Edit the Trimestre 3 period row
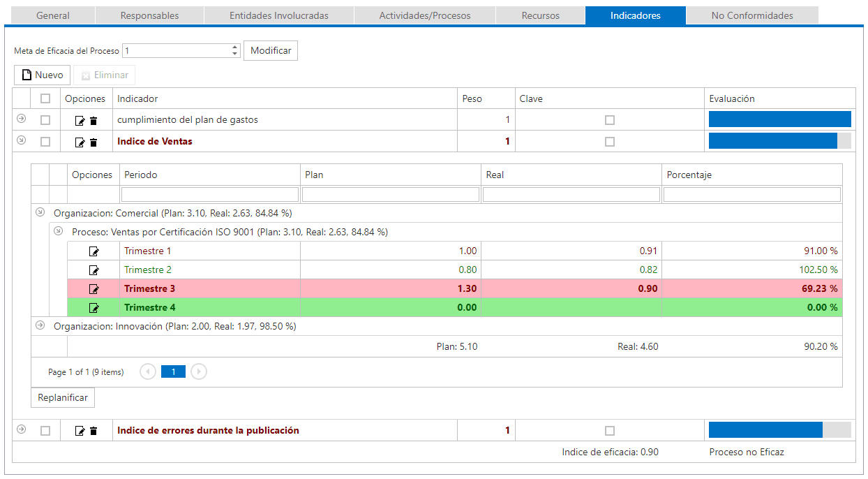 coord(94,289)
